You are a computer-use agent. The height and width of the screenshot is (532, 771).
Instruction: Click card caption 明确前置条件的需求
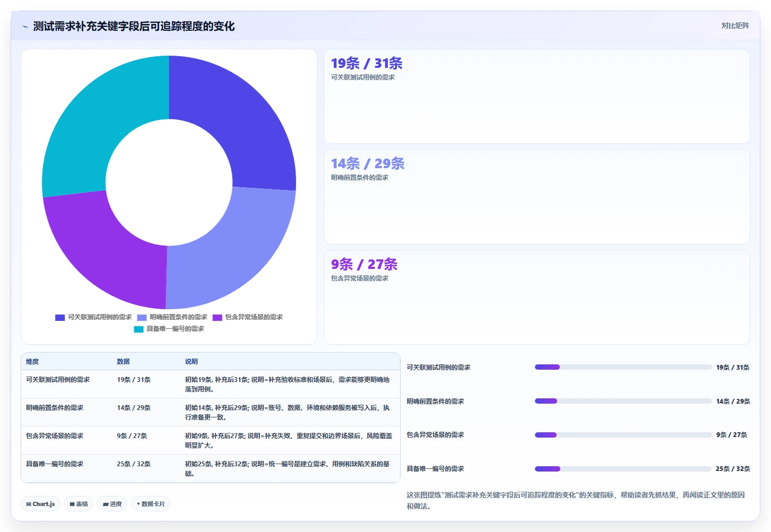(360, 178)
